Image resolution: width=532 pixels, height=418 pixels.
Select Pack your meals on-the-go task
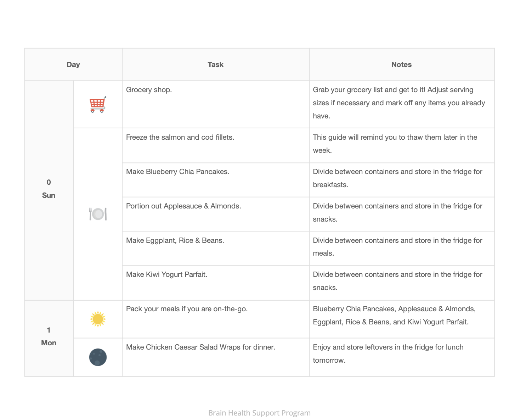(x=187, y=309)
